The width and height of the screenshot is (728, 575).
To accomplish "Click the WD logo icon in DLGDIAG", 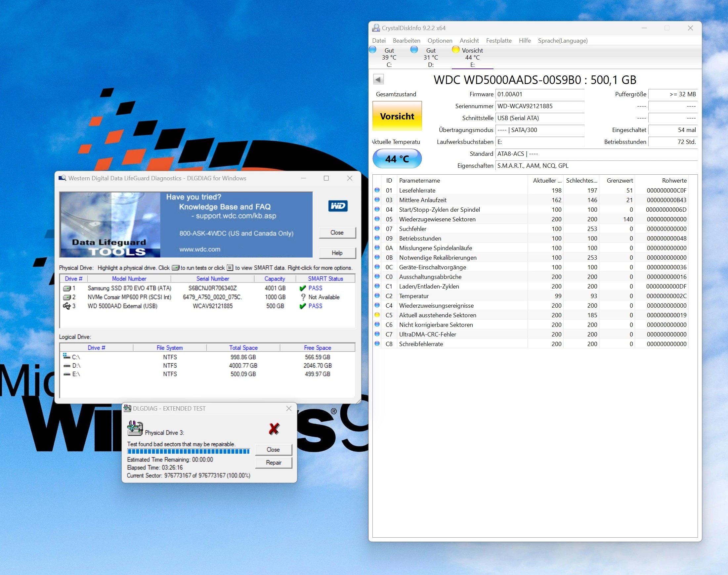I will (x=338, y=206).
